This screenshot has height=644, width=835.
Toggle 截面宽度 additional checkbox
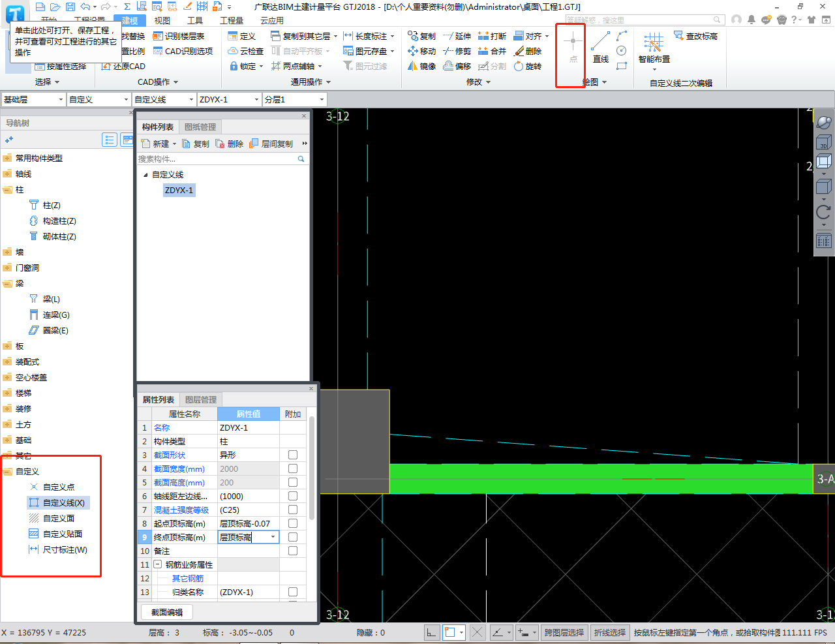(293, 468)
